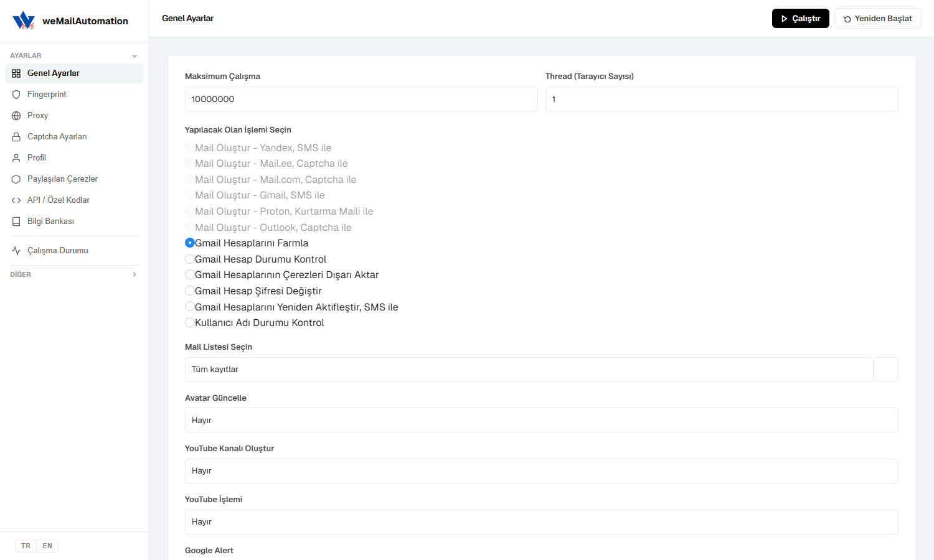Select Mail Oluştur - Yandex, SMS ile

pos(190,147)
